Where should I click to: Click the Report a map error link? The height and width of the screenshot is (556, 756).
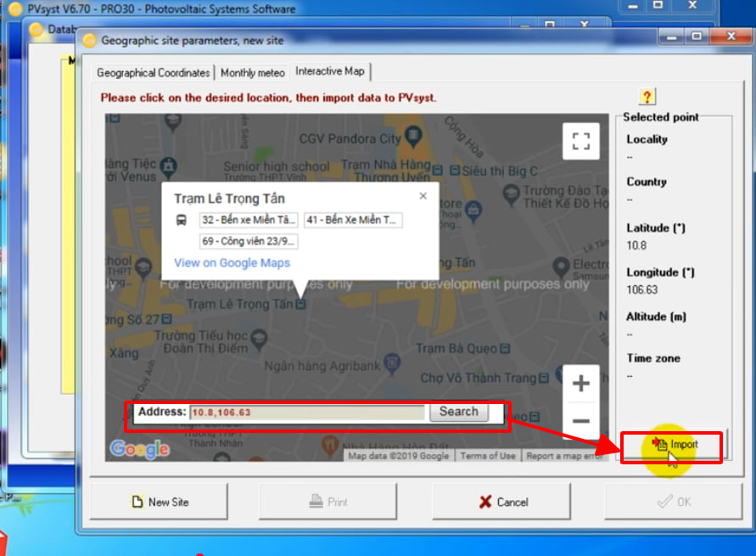564,456
